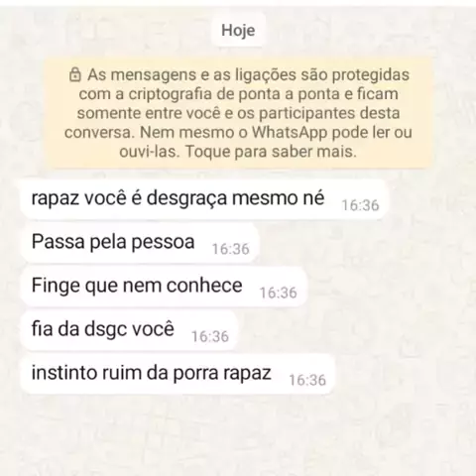Select message 'rapaz você é desgraça mesmo né'

point(204,199)
